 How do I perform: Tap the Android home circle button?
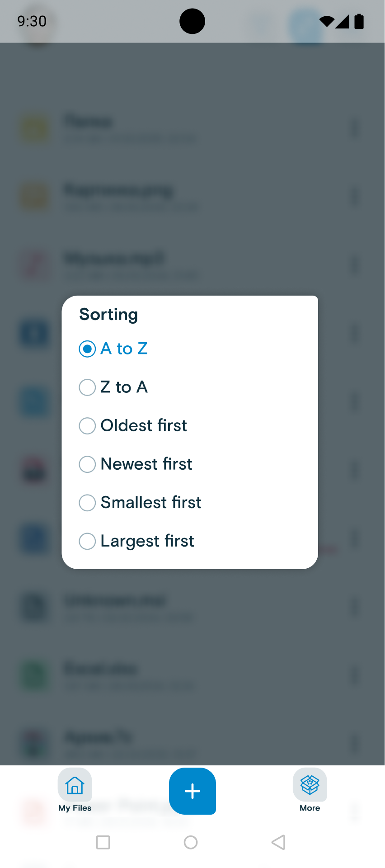pyautogui.click(x=191, y=842)
